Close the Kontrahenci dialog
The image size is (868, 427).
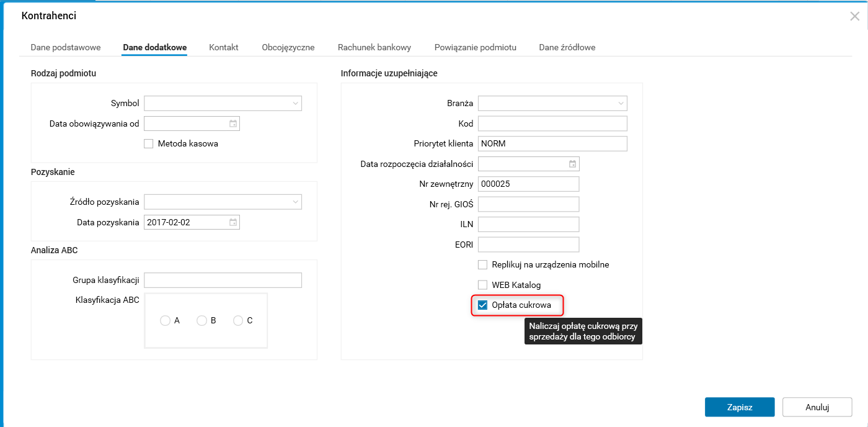click(x=854, y=16)
